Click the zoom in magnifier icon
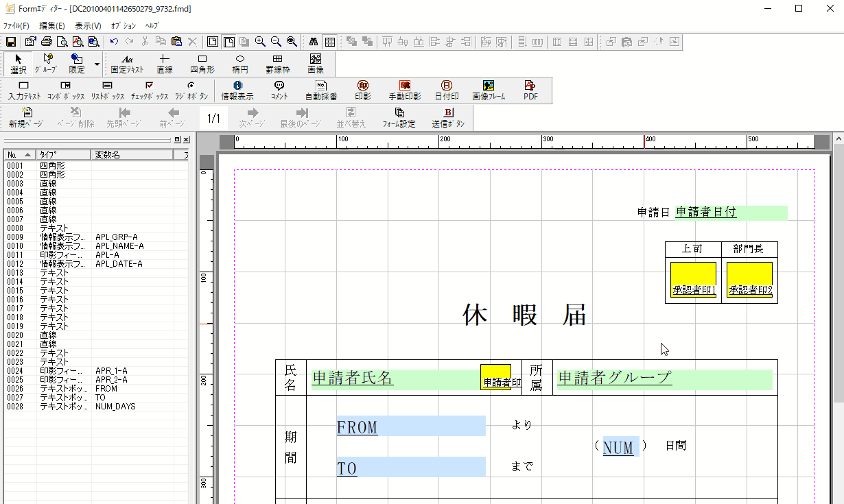The height and width of the screenshot is (504, 844). [261, 42]
